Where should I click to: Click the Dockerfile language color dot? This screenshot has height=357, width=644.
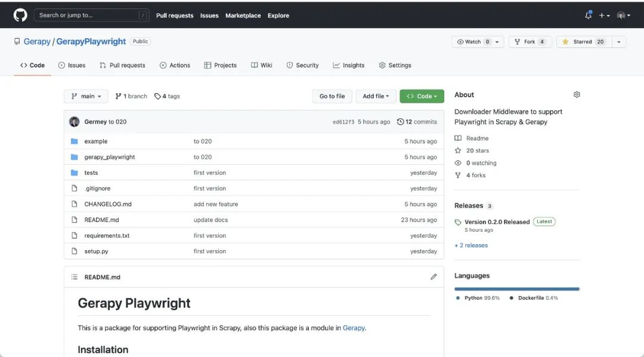(512, 298)
